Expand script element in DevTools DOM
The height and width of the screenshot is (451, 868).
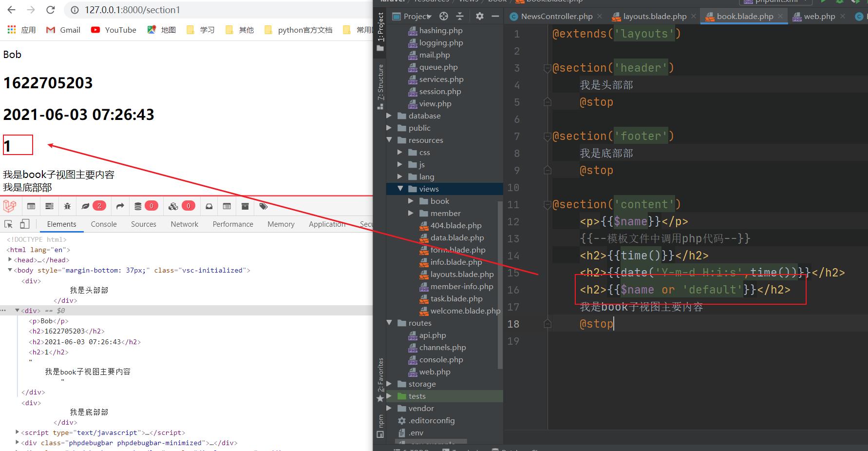[x=18, y=432]
